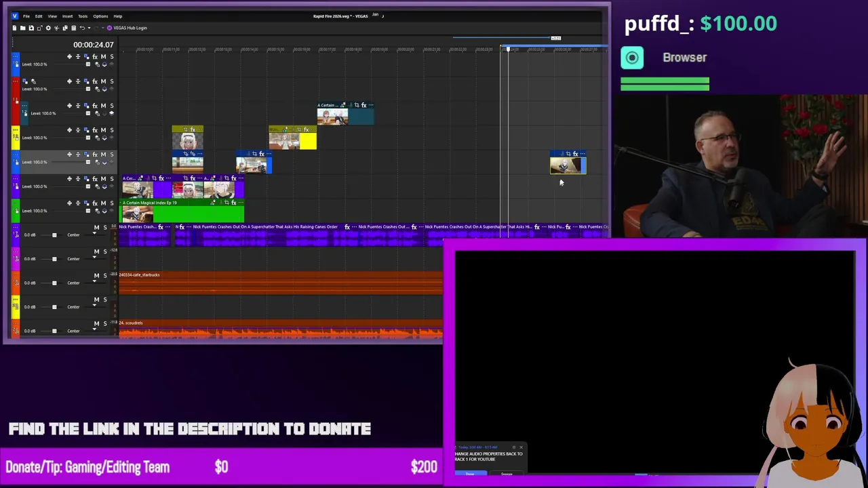Open more-options dots on the green Magical Index clip

coord(241,203)
